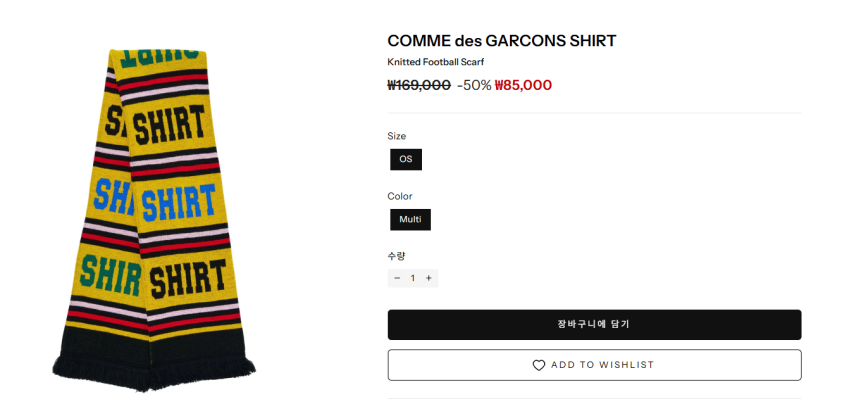This screenshot has height=416, width=849.
Task: Click the crossed-out ₩169,000 original price
Action: coord(418,85)
